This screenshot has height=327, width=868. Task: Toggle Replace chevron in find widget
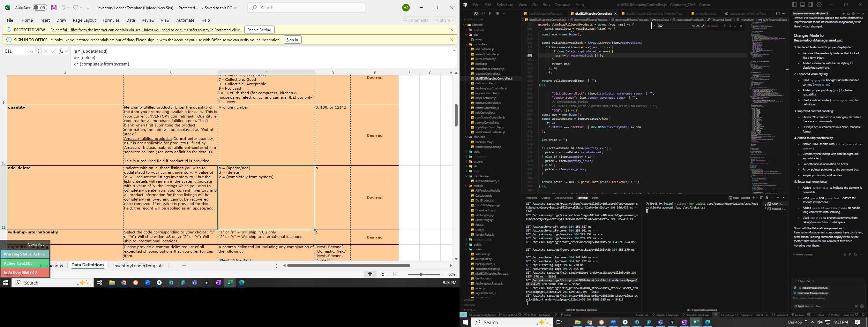coord(654,26)
